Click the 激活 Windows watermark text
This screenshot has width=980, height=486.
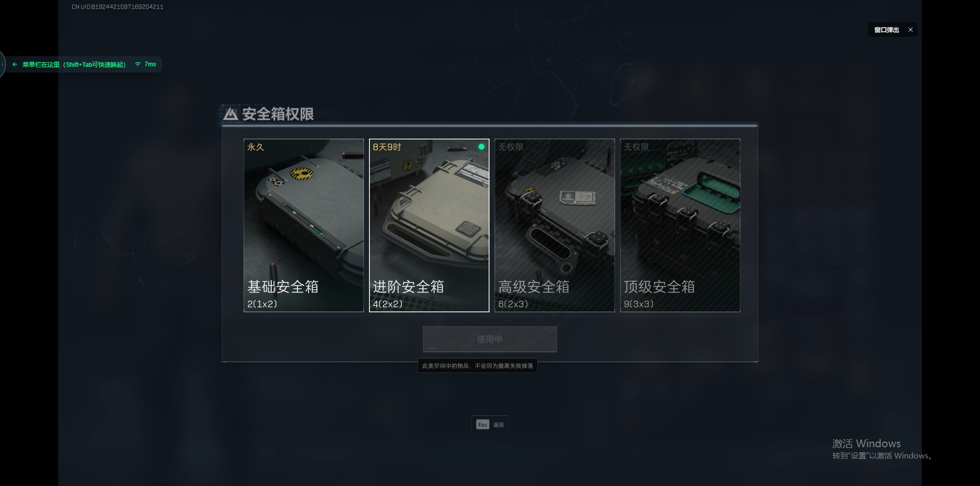point(866,443)
